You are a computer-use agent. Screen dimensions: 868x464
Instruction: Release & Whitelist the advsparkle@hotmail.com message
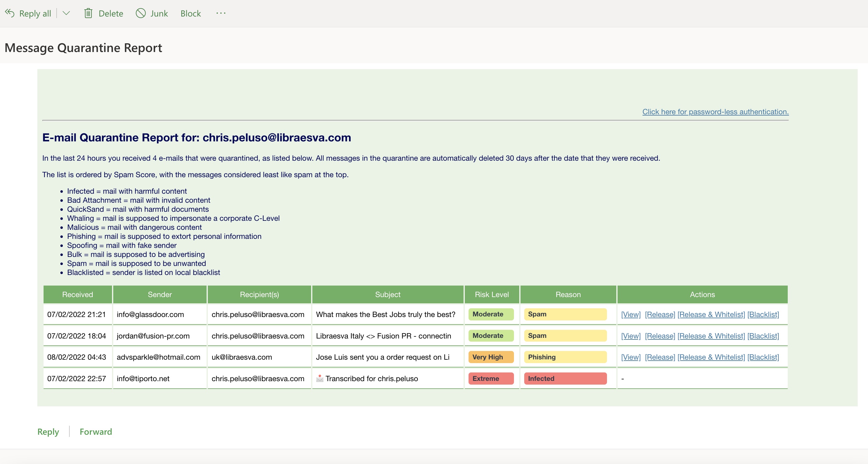click(711, 357)
